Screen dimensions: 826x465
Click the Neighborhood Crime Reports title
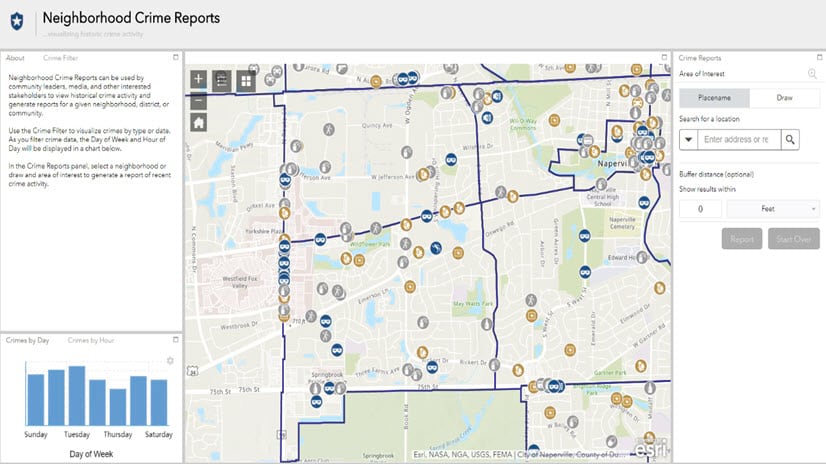pos(131,18)
